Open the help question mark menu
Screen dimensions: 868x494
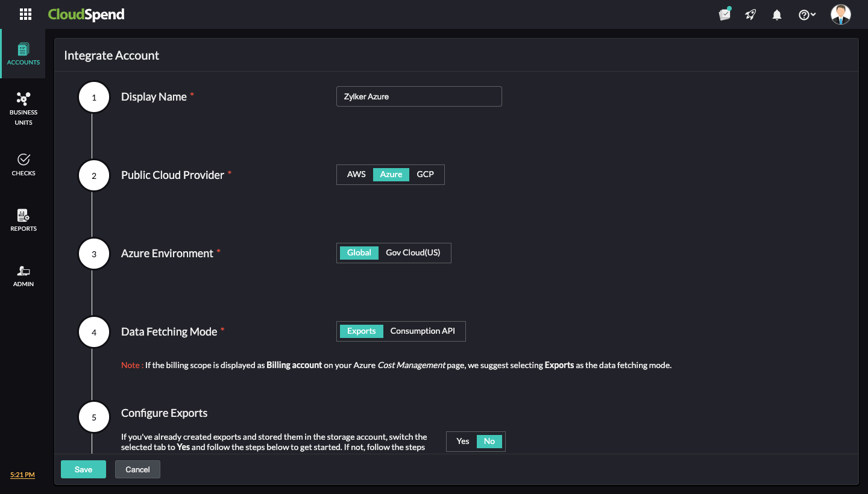coord(807,15)
